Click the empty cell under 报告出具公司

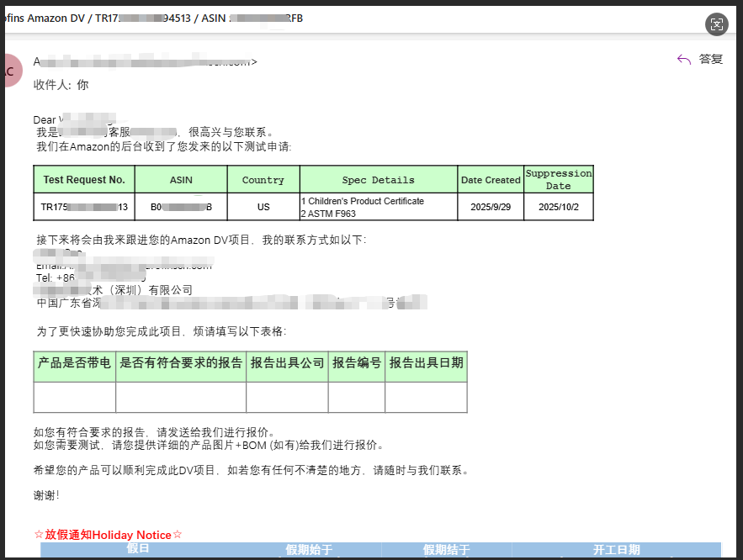tap(287, 397)
